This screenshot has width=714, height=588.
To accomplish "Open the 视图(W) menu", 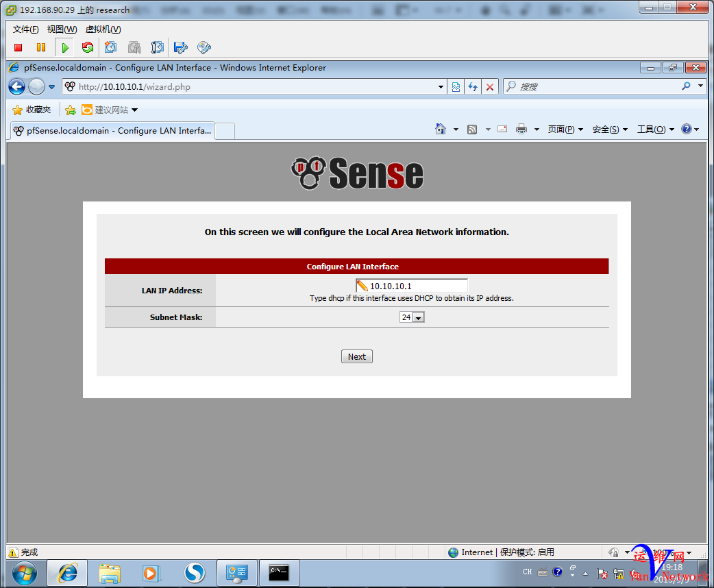I will pos(62,29).
